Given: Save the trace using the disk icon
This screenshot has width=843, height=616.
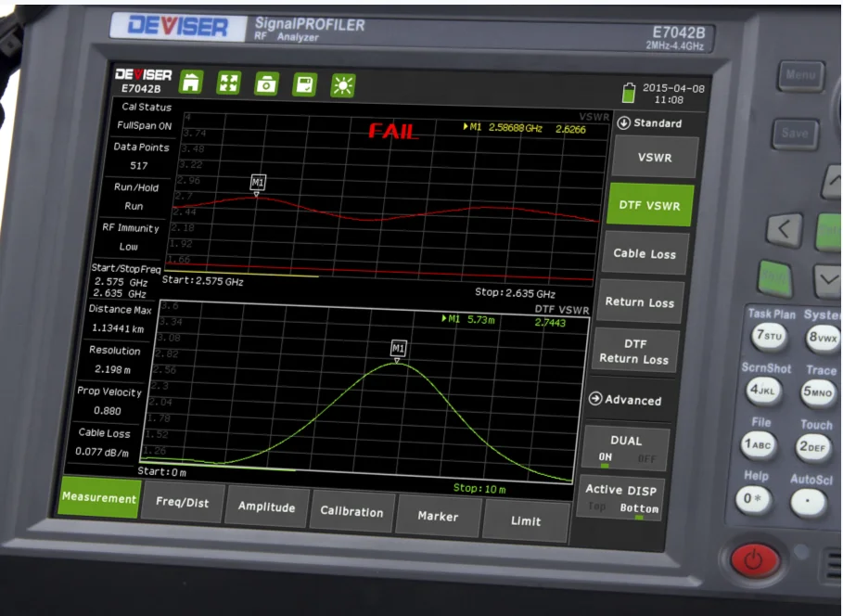Looking at the screenshot, I should 304,83.
